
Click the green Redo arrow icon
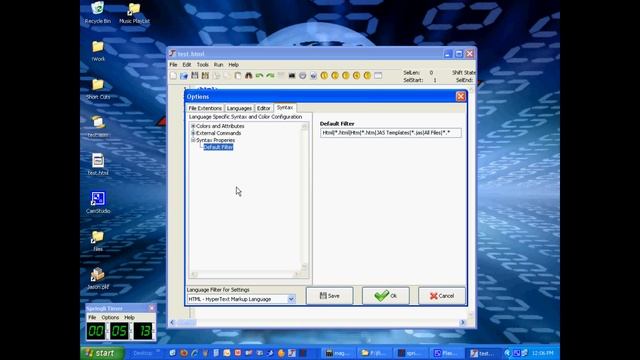270,76
